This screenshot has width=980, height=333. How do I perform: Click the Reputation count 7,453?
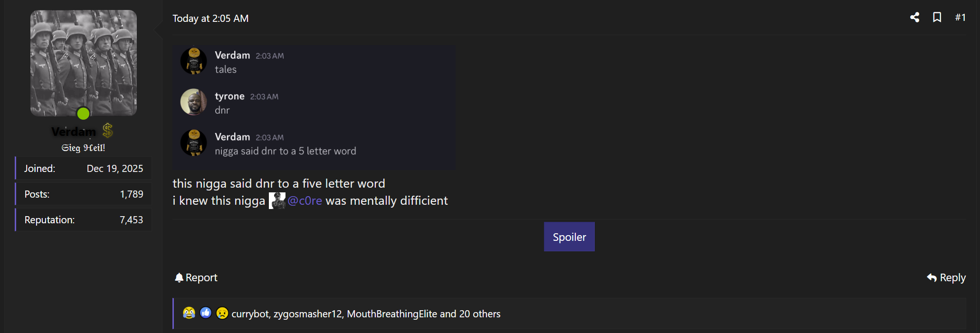(131, 220)
